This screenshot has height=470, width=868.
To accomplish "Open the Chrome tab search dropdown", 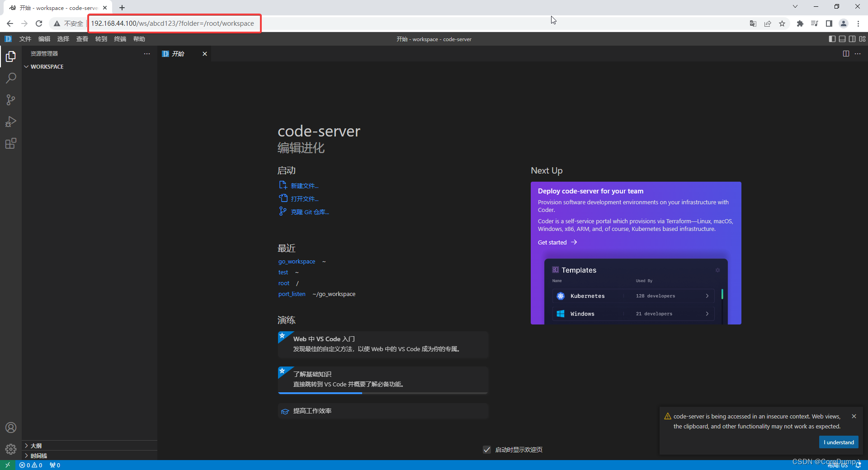I will [795, 6].
